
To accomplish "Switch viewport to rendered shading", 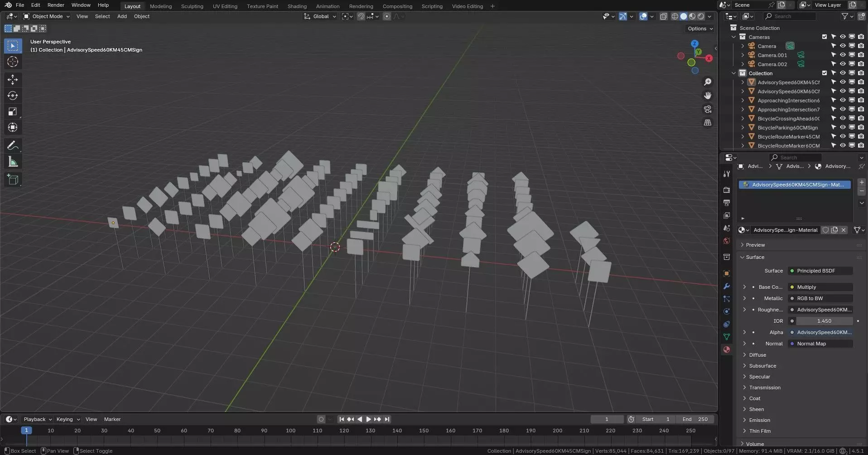I will [x=701, y=16].
